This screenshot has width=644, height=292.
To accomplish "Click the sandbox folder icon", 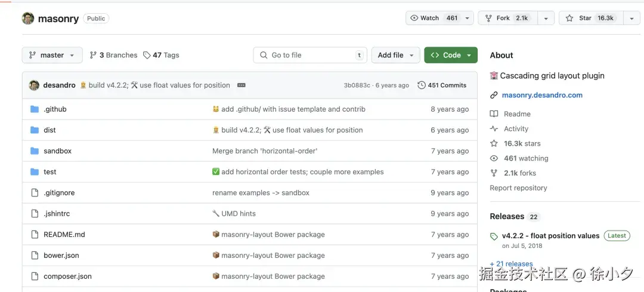I will click(x=35, y=151).
